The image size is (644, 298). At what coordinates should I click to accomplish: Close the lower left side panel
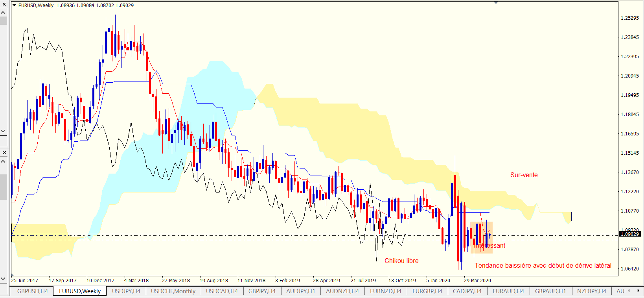coord(4,152)
